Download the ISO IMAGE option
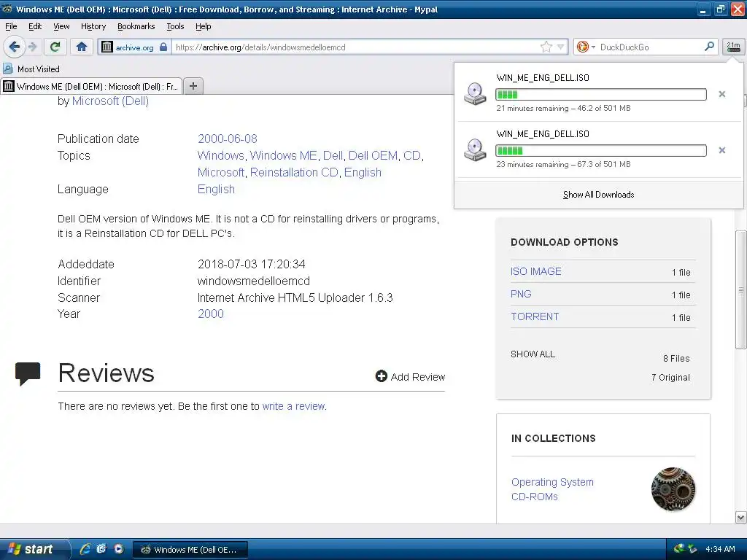Image resolution: width=747 pixels, height=560 pixels. pyautogui.click(x=536, y=271)
